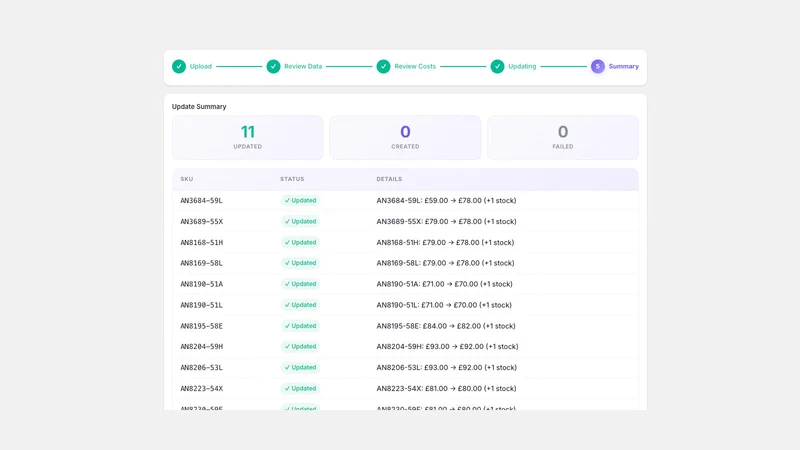Click details text for AN8206-53L price change
800x450 pixels.
(446, 367)
